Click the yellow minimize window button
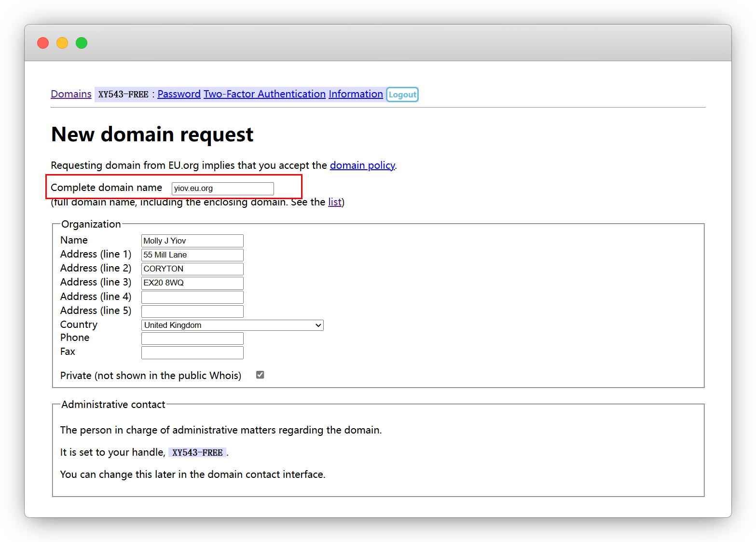The width and height of the screenshot is (756, 542). [62, 43]
